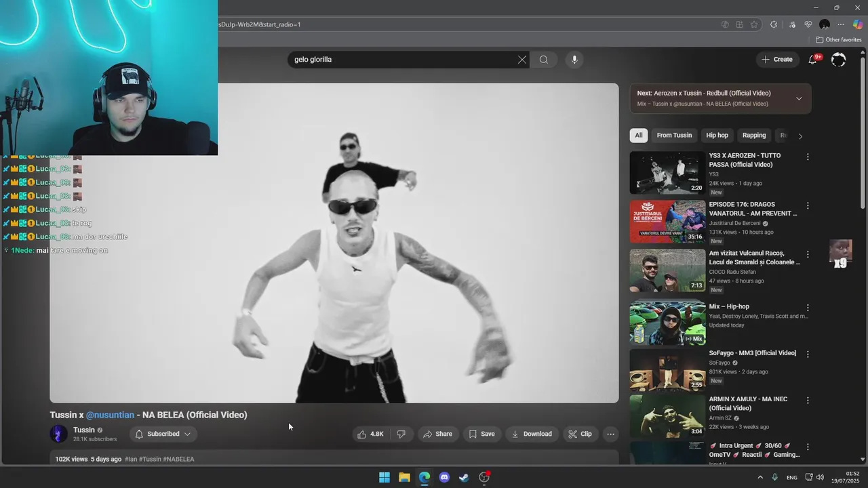Select the Rapping filter chip
This screenshot has height=488, width=868.
[754, 136]
